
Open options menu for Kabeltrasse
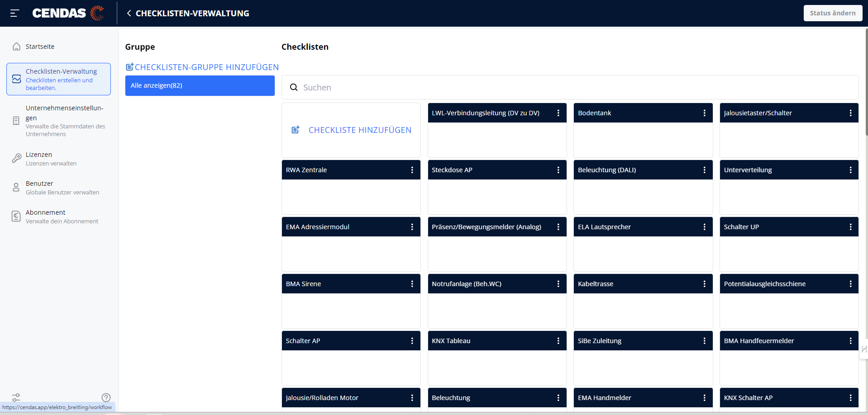click(705, 284)
